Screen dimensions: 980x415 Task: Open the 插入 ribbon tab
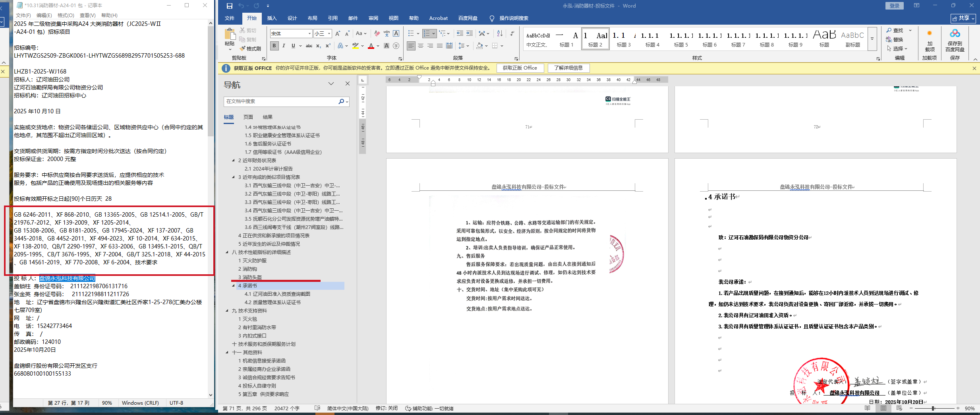(x=272, y=18)
